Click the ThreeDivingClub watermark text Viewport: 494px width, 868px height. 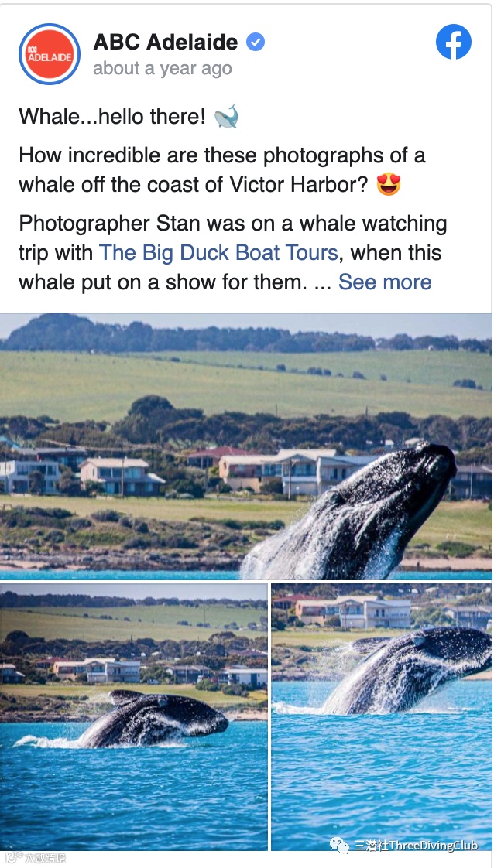(x=415, y=846)
